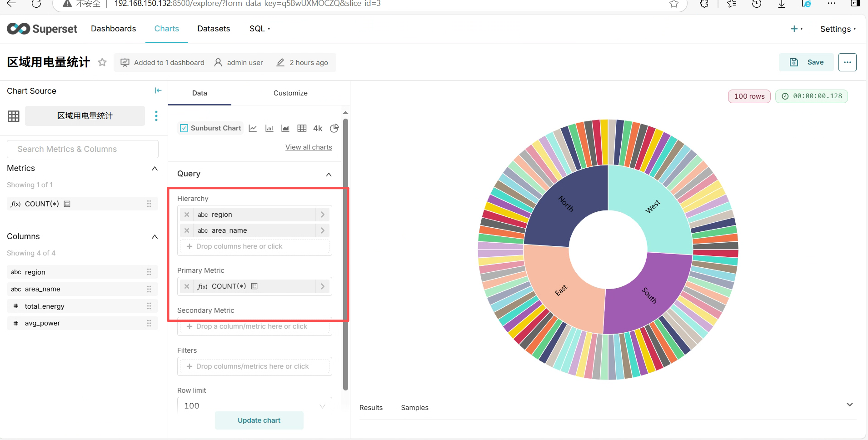Click the region column in Columns list
Image resolution: width=868 pixels, height=440 pixels.
point(83,272)
